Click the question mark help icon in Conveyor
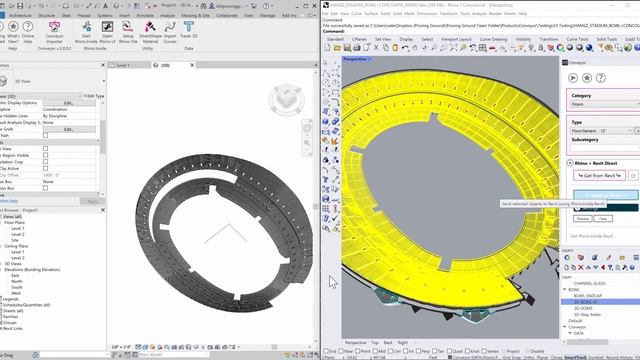The width and height of the screenshot is (640, 360). (601, 78)
